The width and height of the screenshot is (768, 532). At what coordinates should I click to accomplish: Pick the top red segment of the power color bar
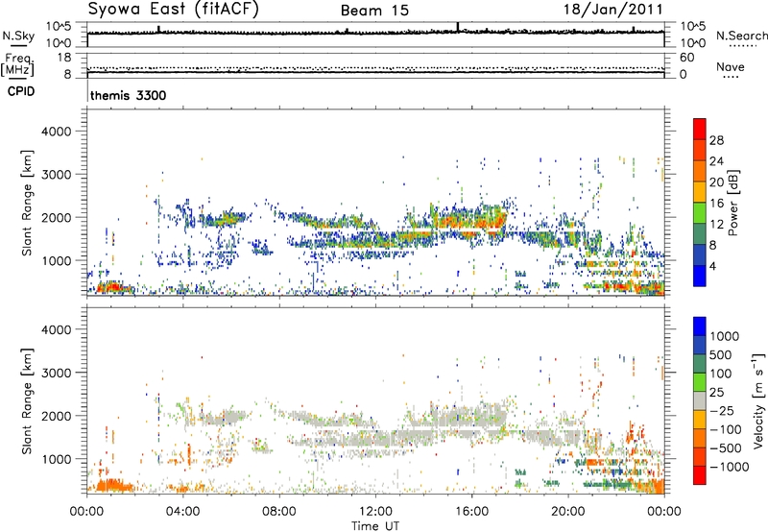(x=700, y=129)
